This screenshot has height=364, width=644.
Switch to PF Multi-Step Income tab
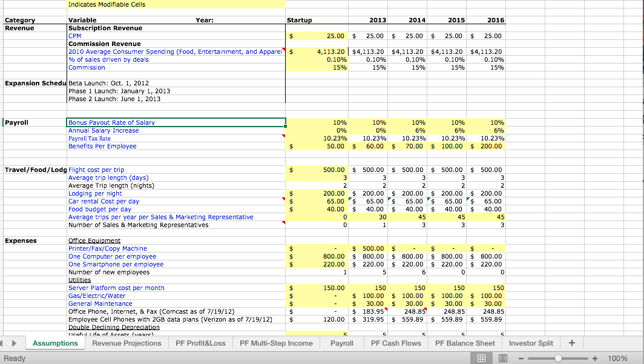tap(276, 343)
